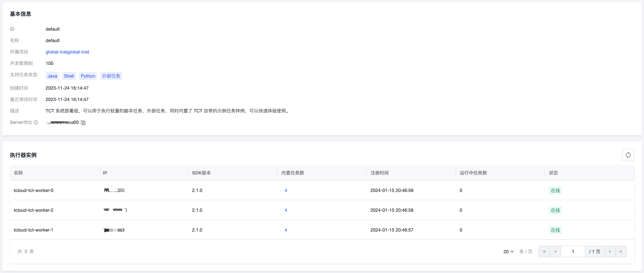Click running task count 0 for tcloud-tct-worker-2
This screenshot has width=644, height=273.
tap(461, 210)
